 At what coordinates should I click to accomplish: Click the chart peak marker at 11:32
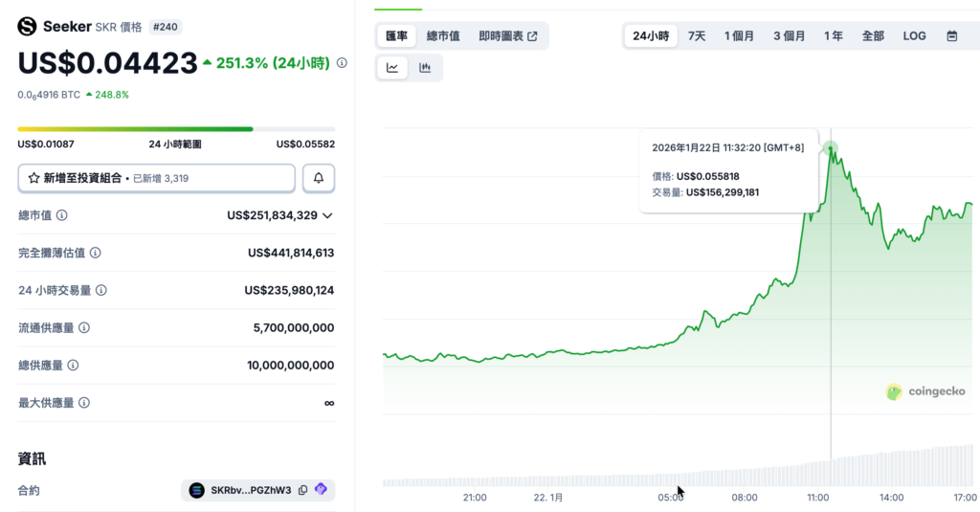(x=830, y=148)
